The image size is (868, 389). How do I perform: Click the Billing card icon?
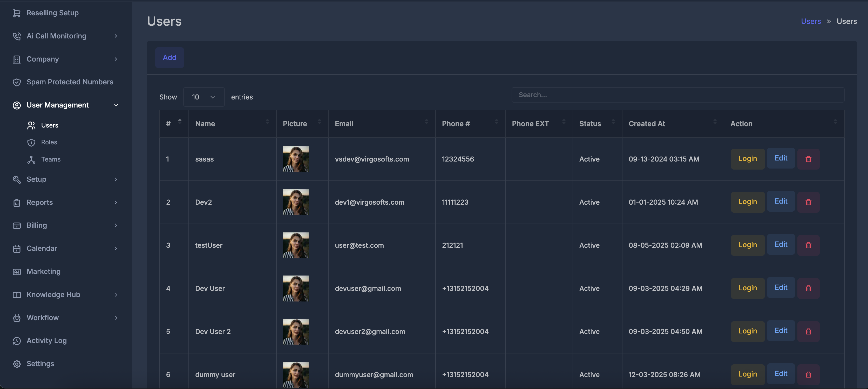pos(17,225)
